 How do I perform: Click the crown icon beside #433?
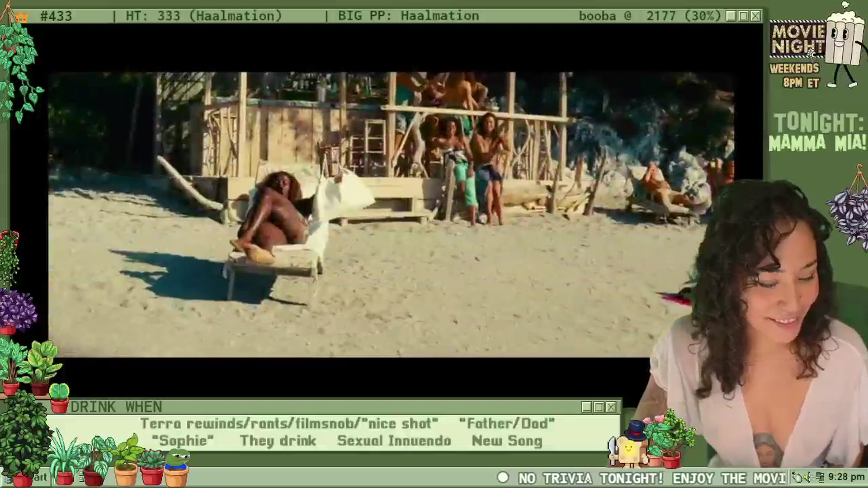pyautogui.click(x=21, y=18)
